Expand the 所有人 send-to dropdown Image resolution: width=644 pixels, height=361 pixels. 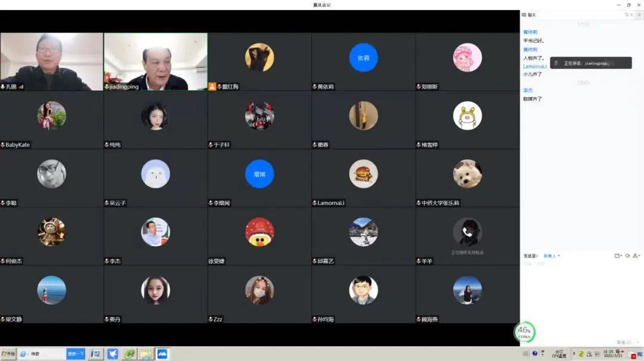coord(552,256)
